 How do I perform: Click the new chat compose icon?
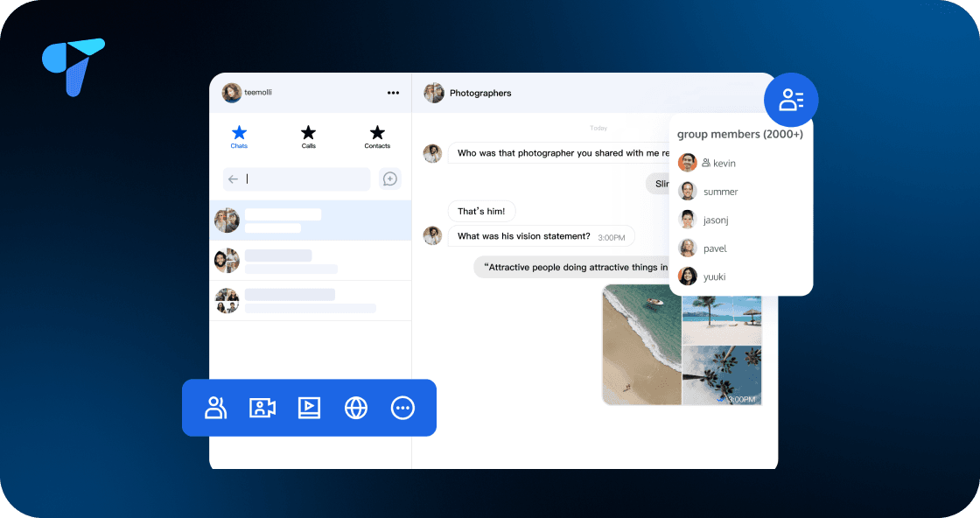[x=389, y=178]
